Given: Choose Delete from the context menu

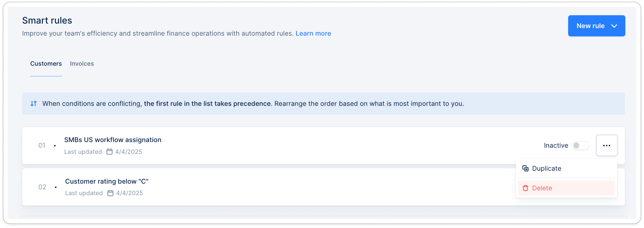Looking at the screenshot, I should click(x=542, y=188).
